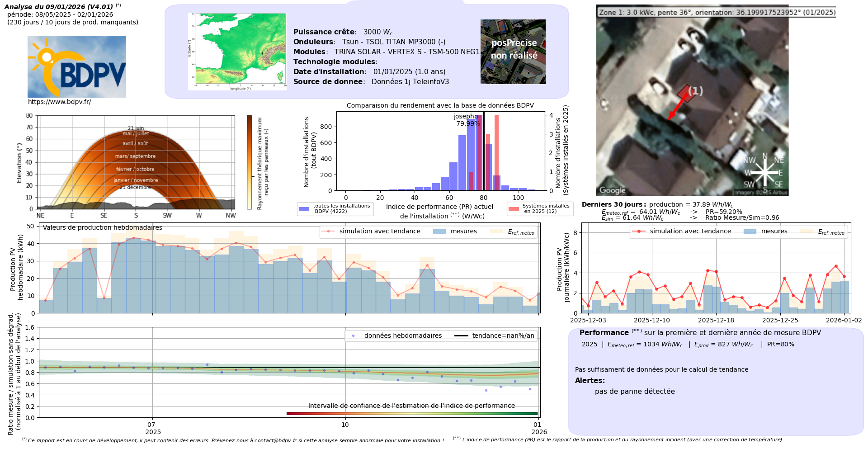Click 'Pas suffisament de données pour le calcul' message

(x=661, y=369)
